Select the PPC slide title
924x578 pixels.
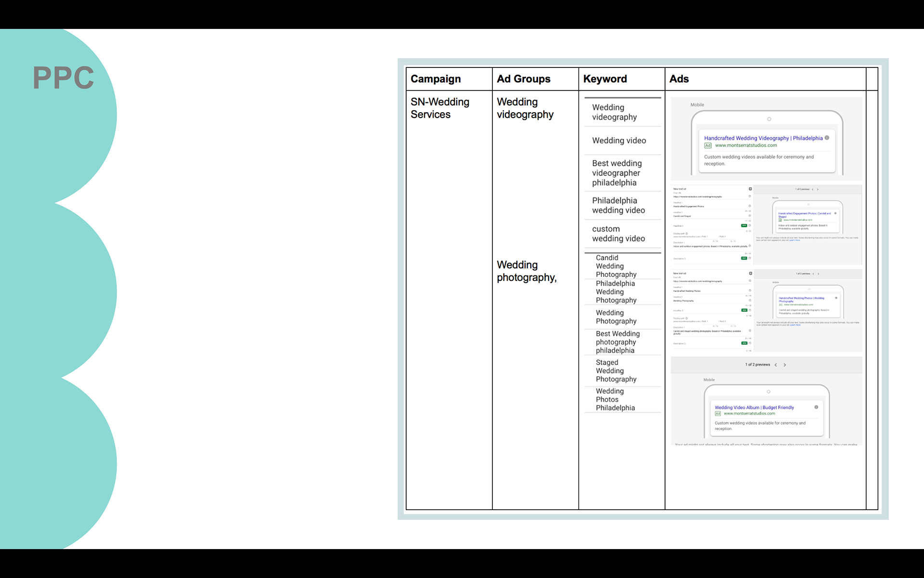[x=64, y=78]
